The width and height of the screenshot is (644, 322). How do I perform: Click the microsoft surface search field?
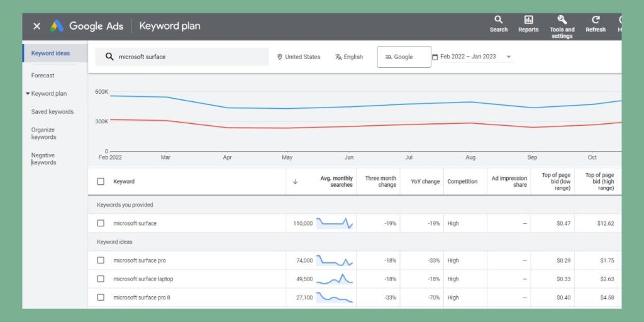182,57
